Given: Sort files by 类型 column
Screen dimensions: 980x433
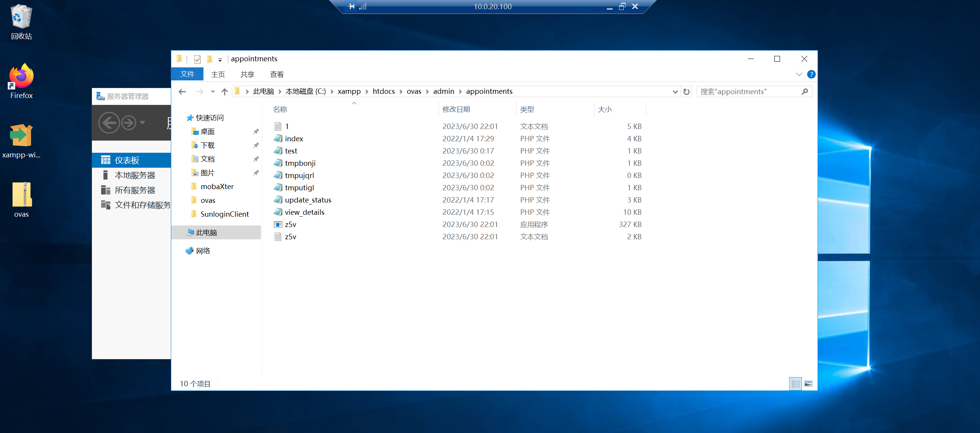Looking at the screenshot, I should (x=556, y=109).
